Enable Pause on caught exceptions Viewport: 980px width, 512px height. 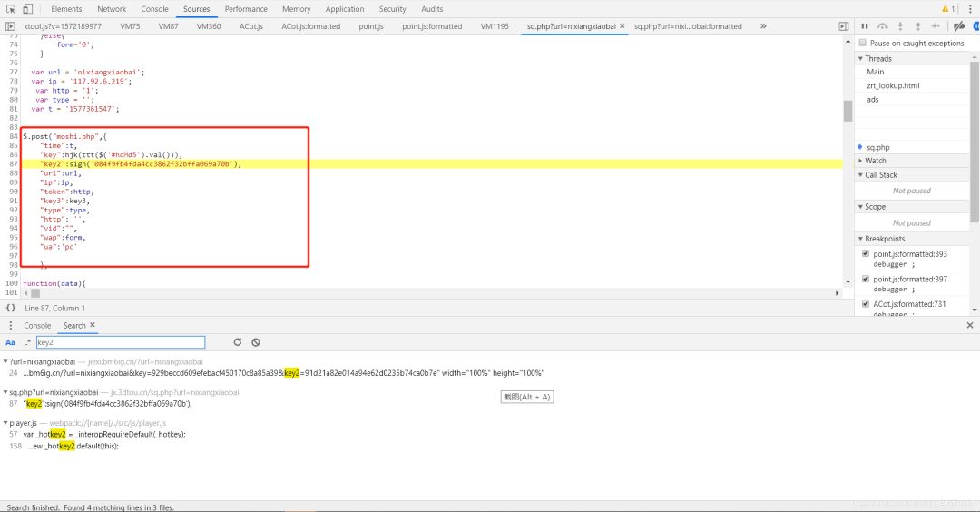click(862, 43)
